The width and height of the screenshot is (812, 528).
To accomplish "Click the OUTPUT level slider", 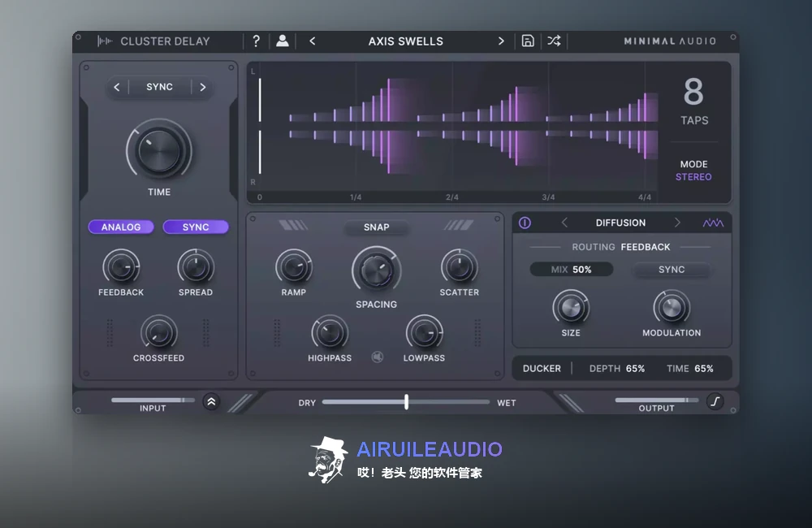I will [x=656, y=400].
